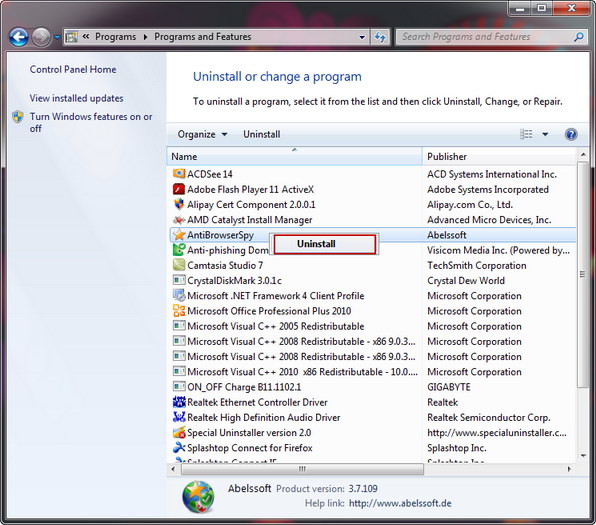Viewport: 596px width, 525px height.
Task: Select the Camtasia Studio 7 row
Action: [372, 265]
